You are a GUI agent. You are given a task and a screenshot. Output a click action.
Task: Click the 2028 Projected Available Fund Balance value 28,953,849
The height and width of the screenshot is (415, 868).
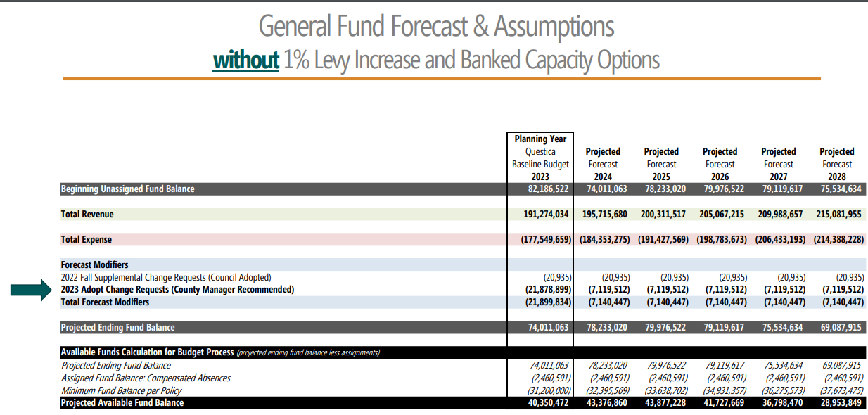point(837,403)
